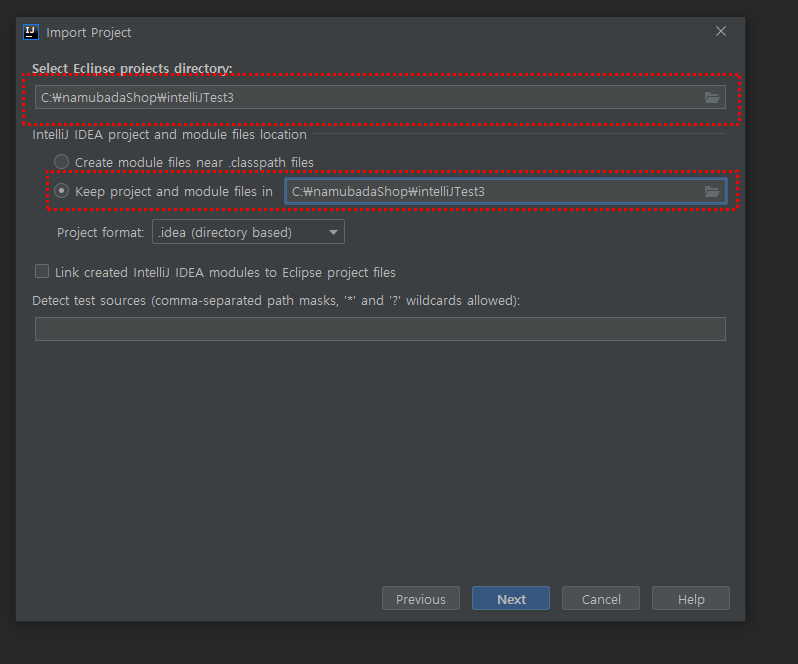Click 'Link created IntelliJ IDEA modules' label text
This screenshot has width=798, height=664.
click(225, 273)
